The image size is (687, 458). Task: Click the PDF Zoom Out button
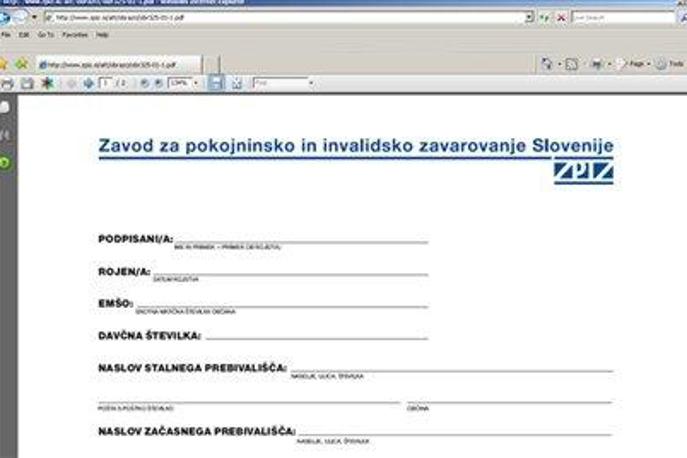144,83
